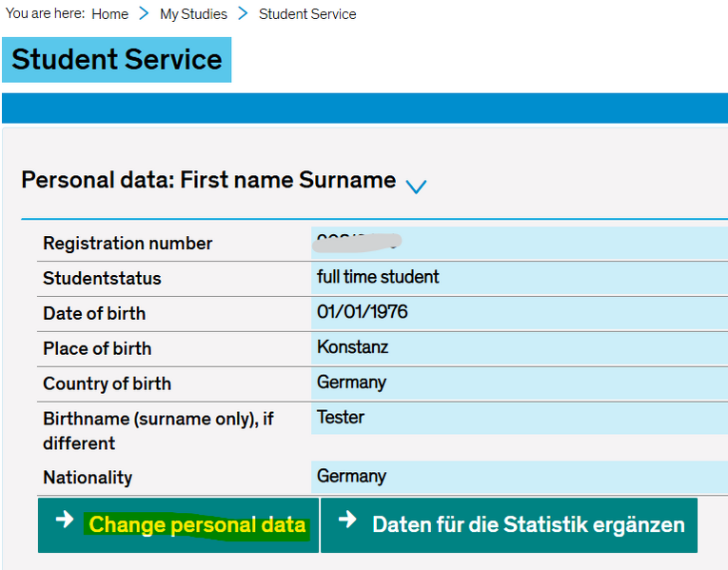Viewport: 728px width, 570px height.
Task: Click Germany in the Nationality row
Action: (351, 476)
